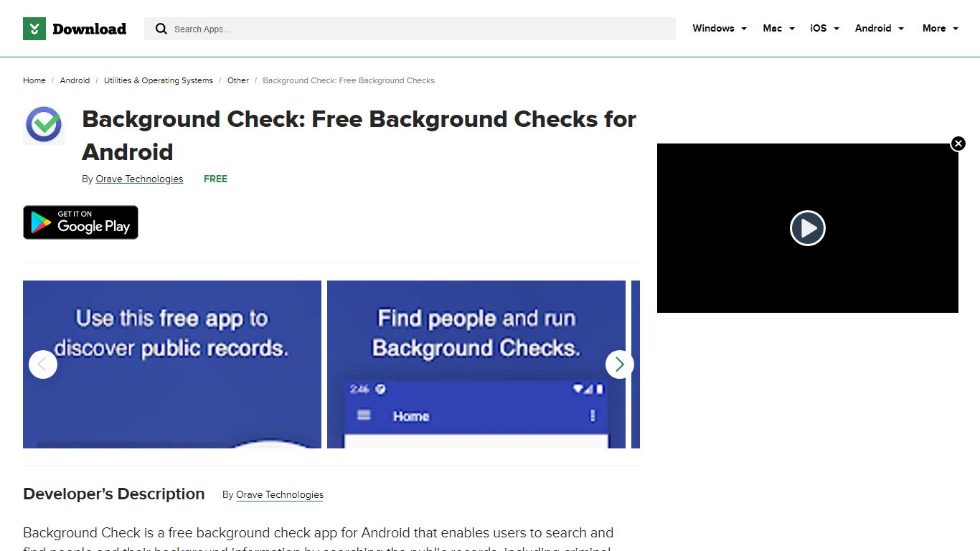Play the video in the side player
This screenshot has height=551, width=980.
(808, 228)
